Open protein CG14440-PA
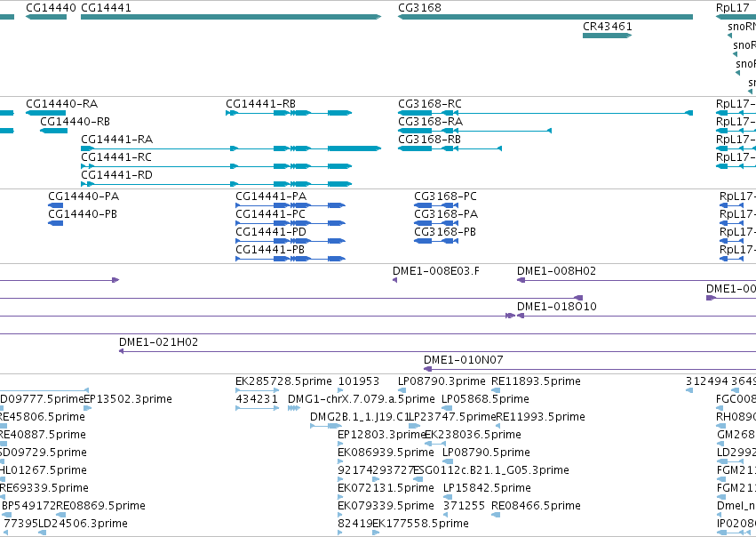Viewport: 756px width, 537px height. tap(84, 196)
